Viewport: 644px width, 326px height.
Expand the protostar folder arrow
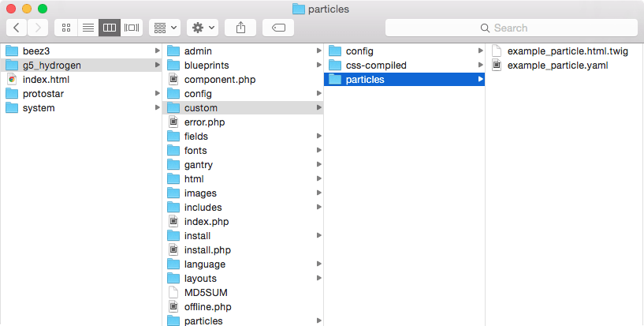tap(157, 93)
